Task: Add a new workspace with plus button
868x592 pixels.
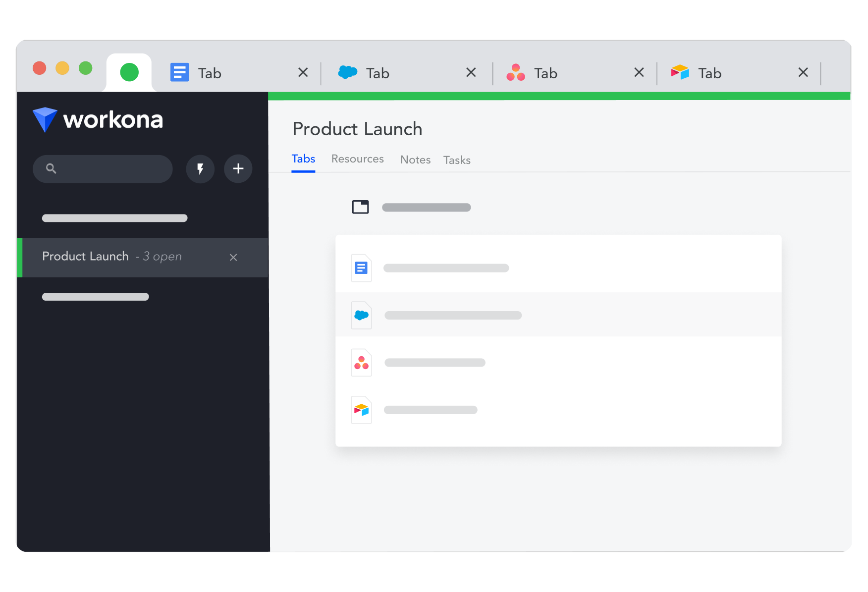Action: (238, 169)
